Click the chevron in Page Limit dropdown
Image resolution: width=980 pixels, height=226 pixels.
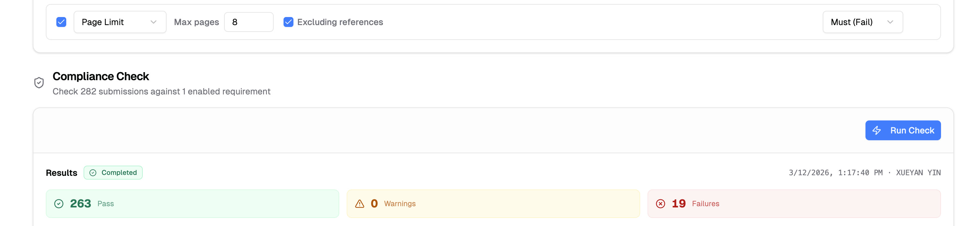[153, 22]
